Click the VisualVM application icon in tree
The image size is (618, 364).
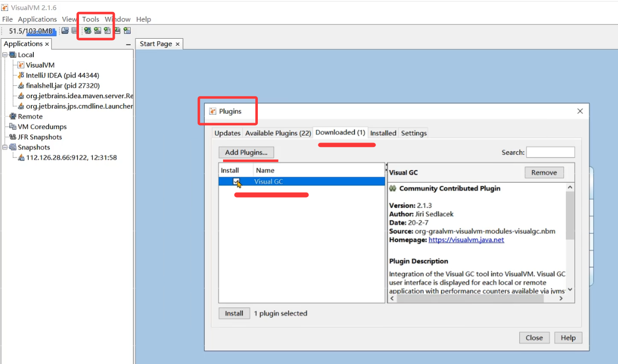point(21,65)
